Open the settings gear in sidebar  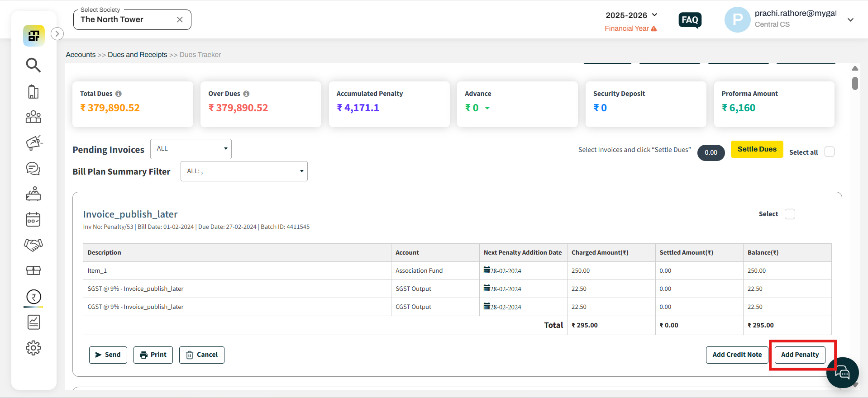click(x=33, y=348)
